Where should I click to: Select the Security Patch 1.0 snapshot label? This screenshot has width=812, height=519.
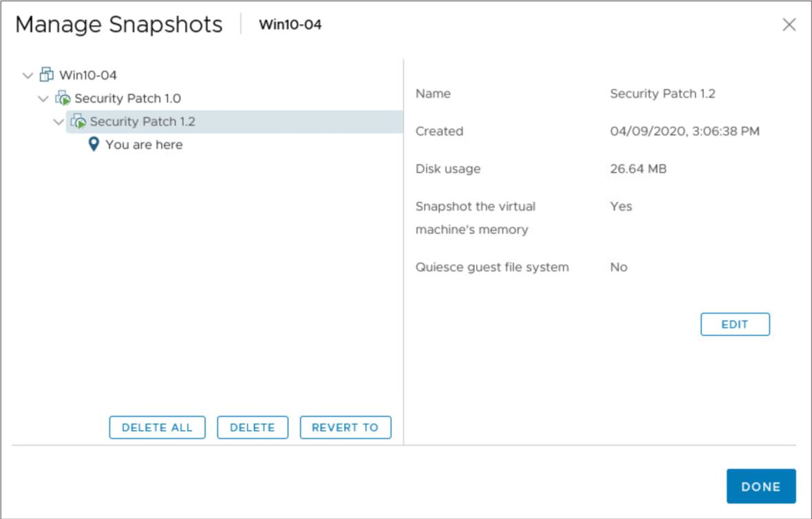point(127,98)
